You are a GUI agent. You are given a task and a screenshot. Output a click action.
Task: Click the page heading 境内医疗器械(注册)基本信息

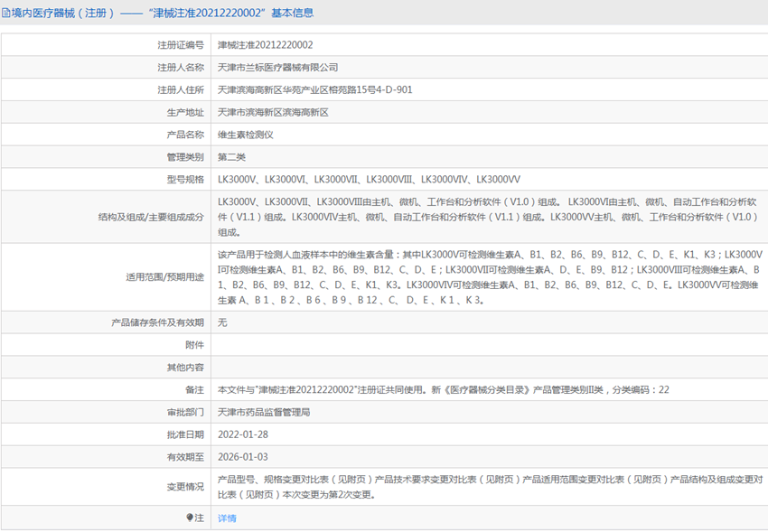(x=163, y=14)
